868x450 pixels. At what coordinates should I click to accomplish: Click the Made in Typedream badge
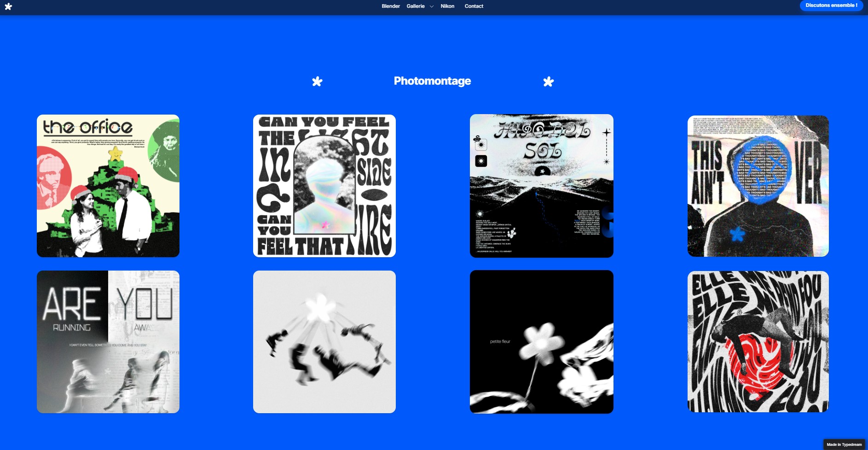coord(844,444)
